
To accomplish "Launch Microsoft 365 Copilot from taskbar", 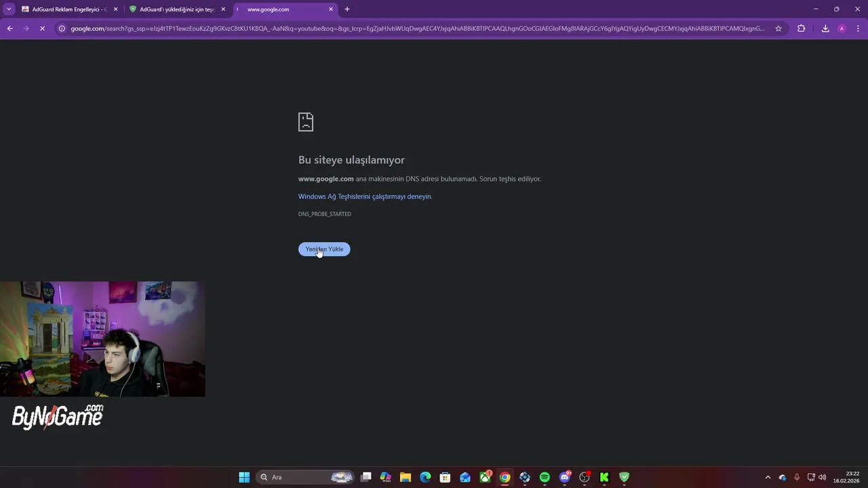I will [386, 477].
